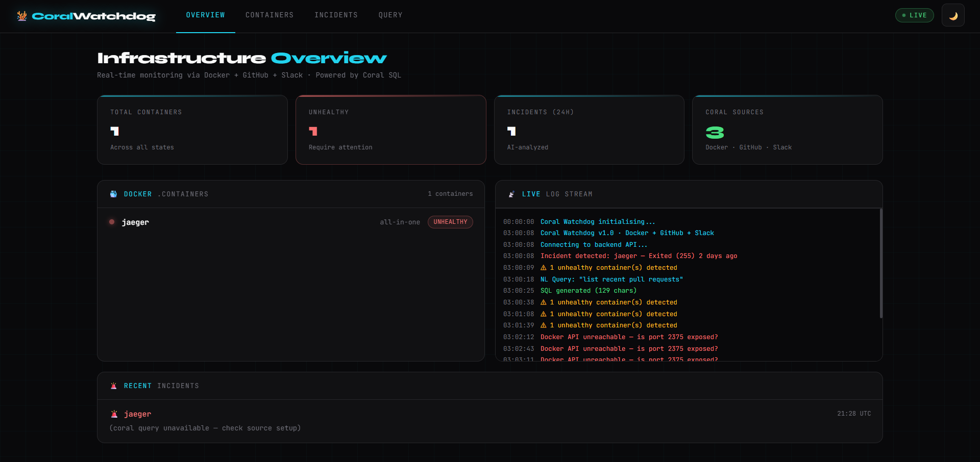The image size is (980, 462).
Task: Open the Query tab
Action: 390,15
